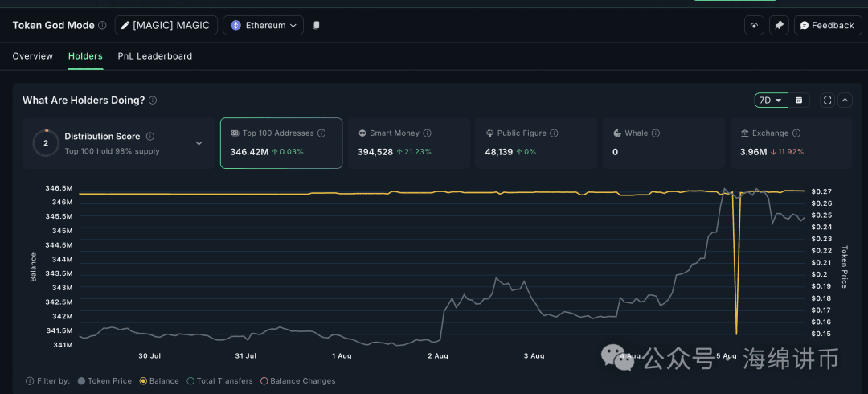Expand the chart to fullscreen
The width and height of the screenshot is (868, 394).
click(828, 101)
